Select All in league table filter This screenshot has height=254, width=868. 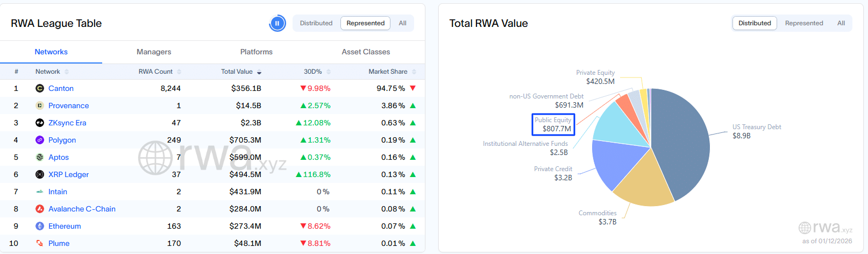pos(402,23)
